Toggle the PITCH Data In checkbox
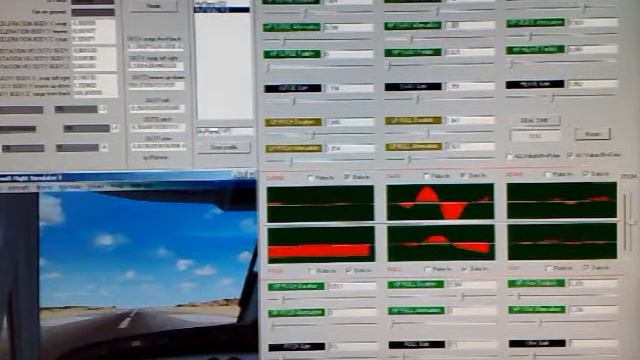640x360 pixels. pyautogui.click(x=348, y=270)
